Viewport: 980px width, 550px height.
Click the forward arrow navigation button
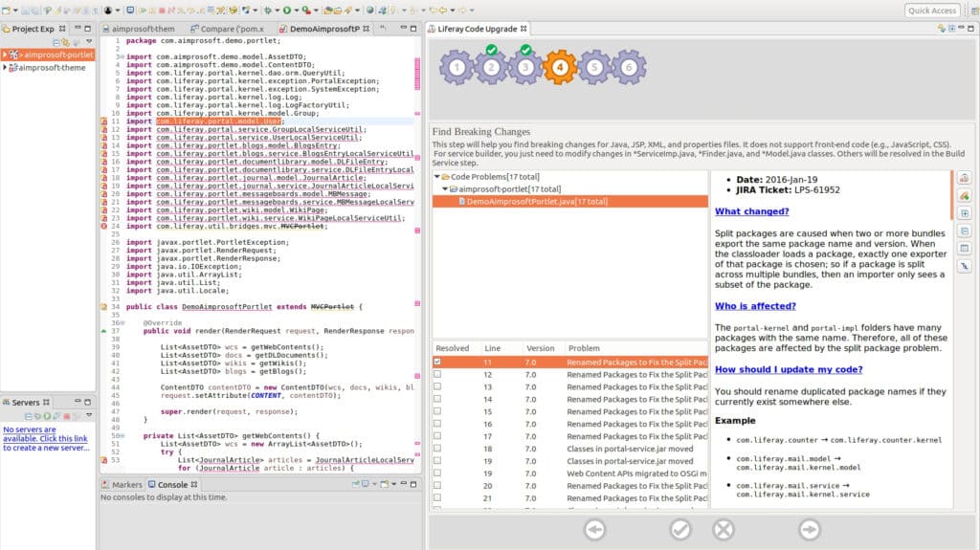[x=810, y=530]
